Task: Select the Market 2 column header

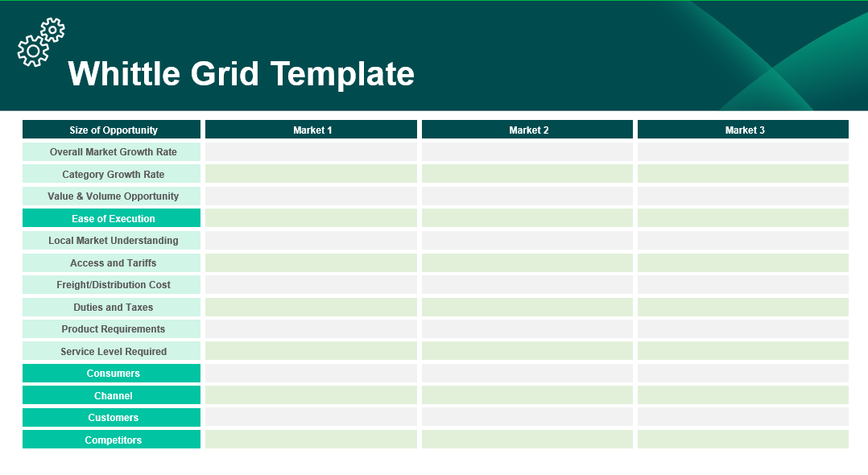Action: tap(527, 129)
